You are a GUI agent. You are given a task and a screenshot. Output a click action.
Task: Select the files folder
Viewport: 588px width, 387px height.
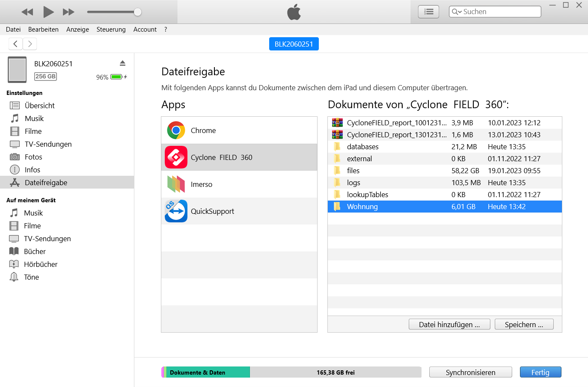[445, 171]
